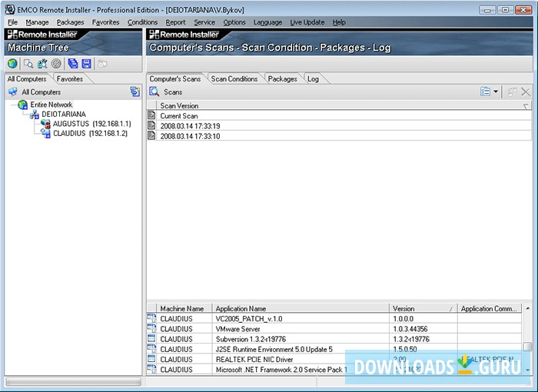The image size is (538, 392).
Task: Click the grey circular stop icon
Action: [x=56, y=64]
